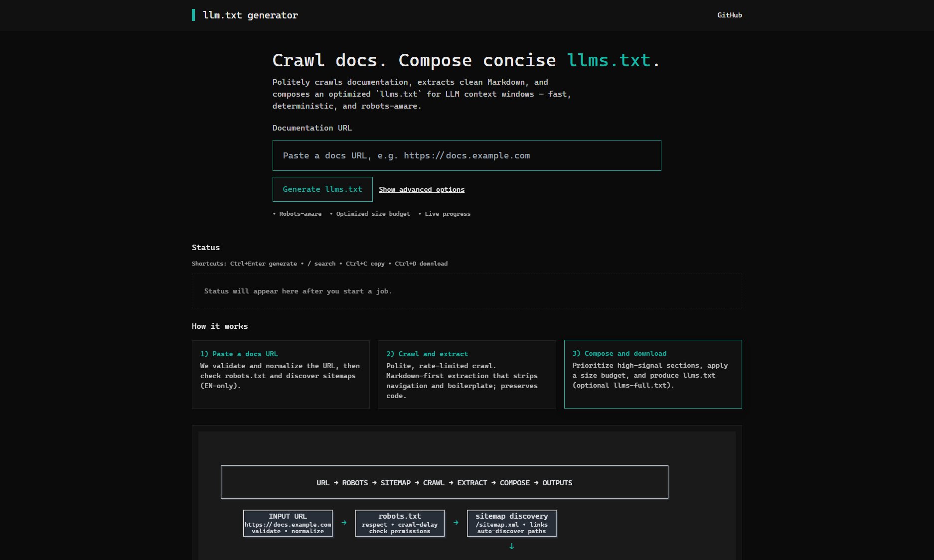Click the status placeholder box
This screenshot has width=934, height=560.
tap(467, 291)
